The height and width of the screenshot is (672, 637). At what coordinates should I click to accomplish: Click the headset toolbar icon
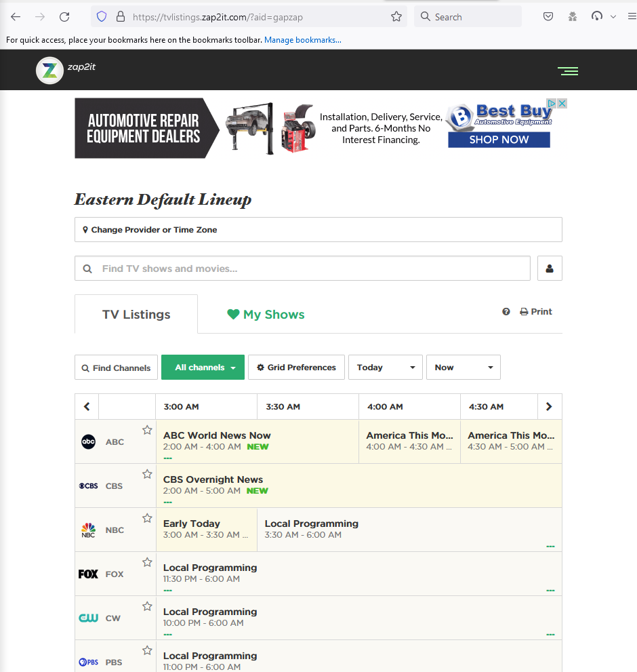[x=597, y=17]
